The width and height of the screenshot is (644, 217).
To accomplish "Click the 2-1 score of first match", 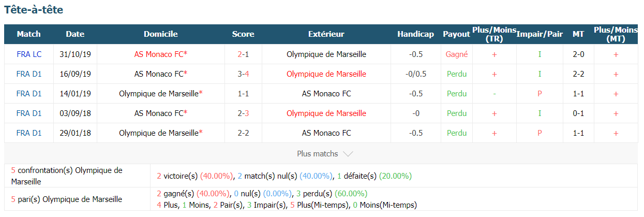I will pyautogui.click(x=243, y=54).
